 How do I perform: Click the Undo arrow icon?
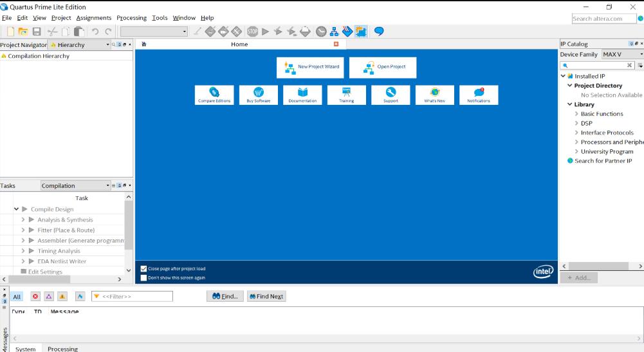coord(95,32)
